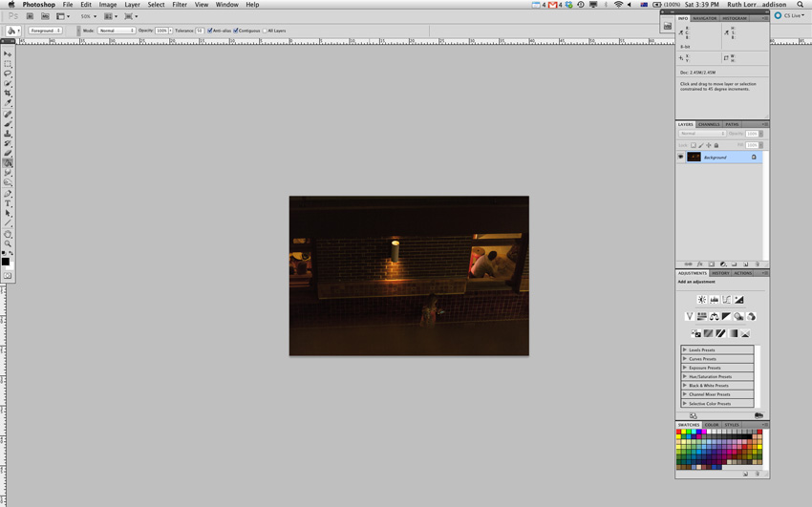
Task: Uncheck the Anti-alias checkbox
Action: click(210, 31)
